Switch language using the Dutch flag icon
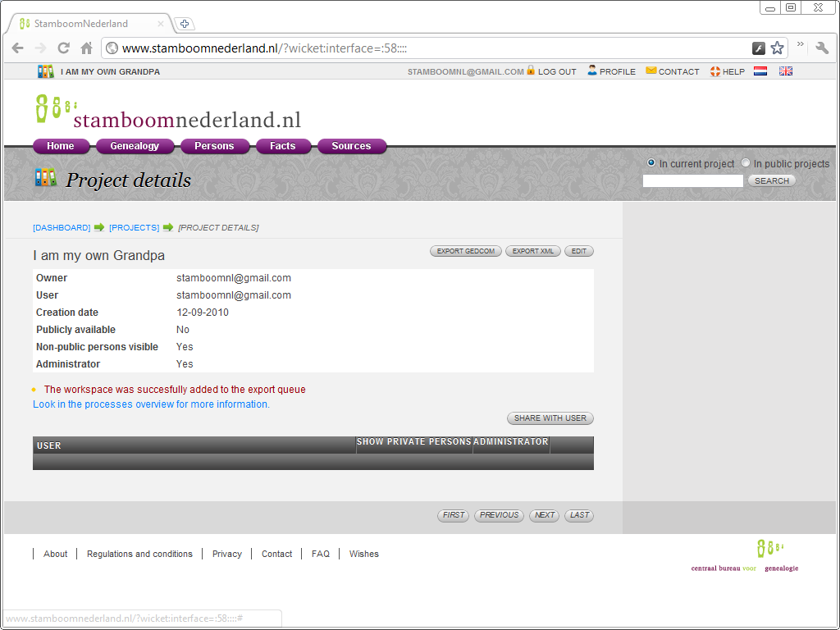 760,71
